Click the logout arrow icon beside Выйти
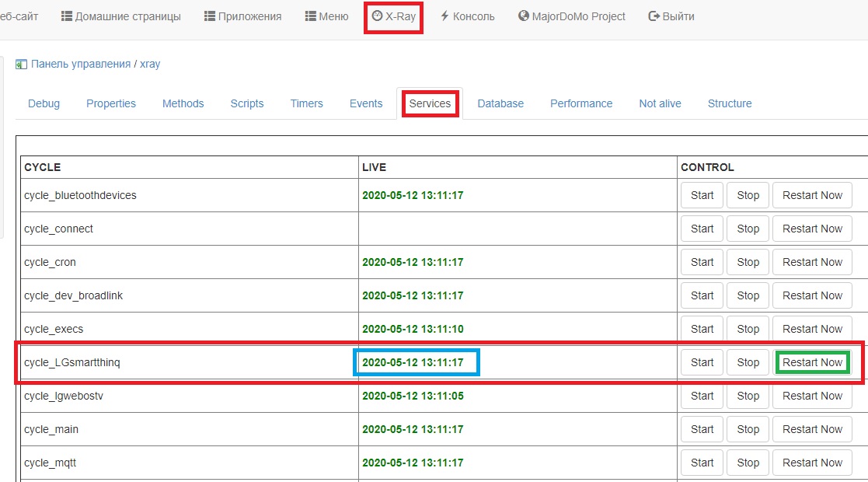Image resolution: width=868 pixels, height=482 pixels. 654,16
